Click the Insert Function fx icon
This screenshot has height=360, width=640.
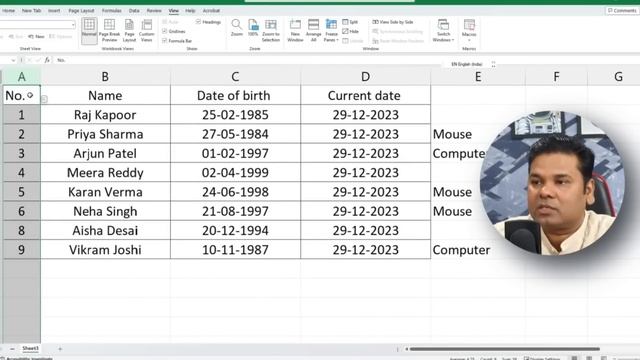[47, 60]
